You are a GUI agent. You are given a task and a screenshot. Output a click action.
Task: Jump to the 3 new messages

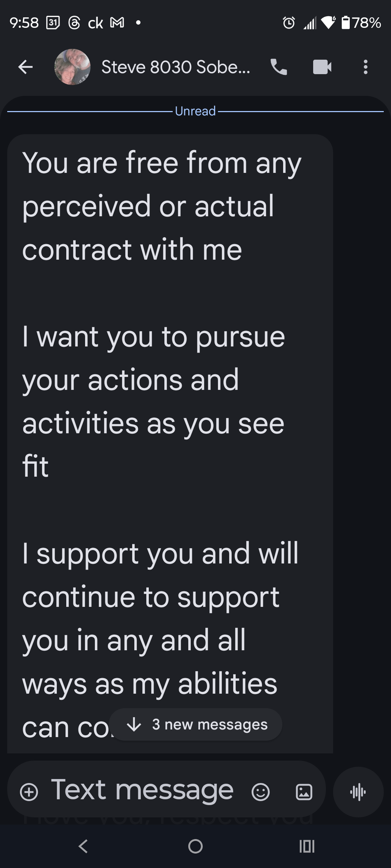(195, 724)
